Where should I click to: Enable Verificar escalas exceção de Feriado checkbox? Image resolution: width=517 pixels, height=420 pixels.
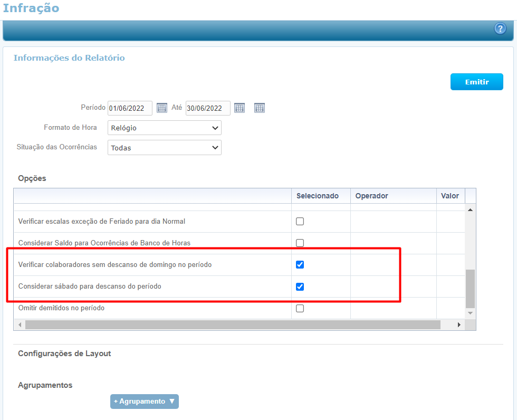click(300, 222)
